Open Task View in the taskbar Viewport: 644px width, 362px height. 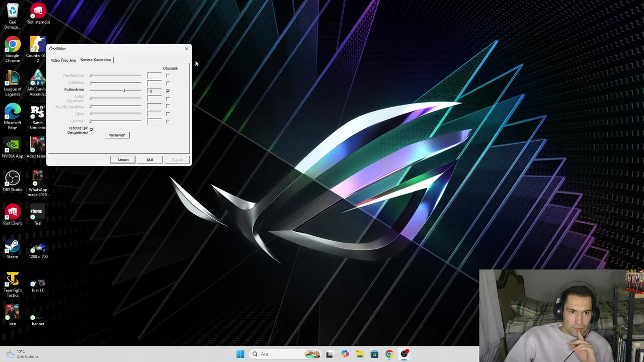330,354
